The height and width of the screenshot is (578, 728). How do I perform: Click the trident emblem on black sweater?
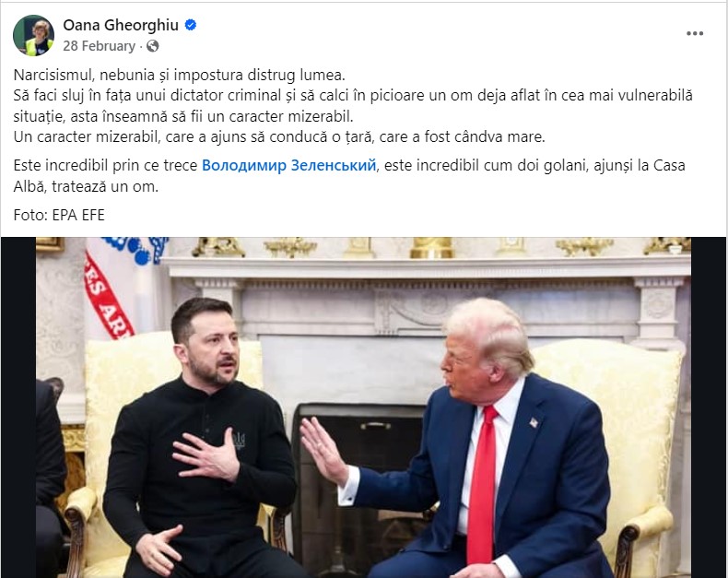pyautogui.click(x=240, y=440)
